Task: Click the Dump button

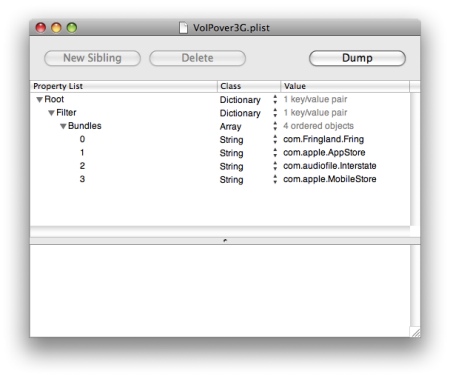Action: click(357, 58)
